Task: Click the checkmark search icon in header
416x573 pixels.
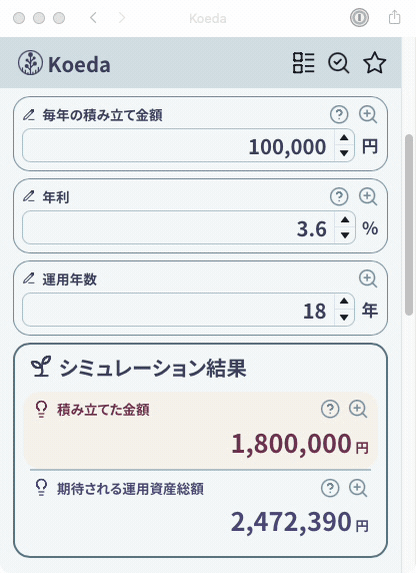Action: (339, 63)
